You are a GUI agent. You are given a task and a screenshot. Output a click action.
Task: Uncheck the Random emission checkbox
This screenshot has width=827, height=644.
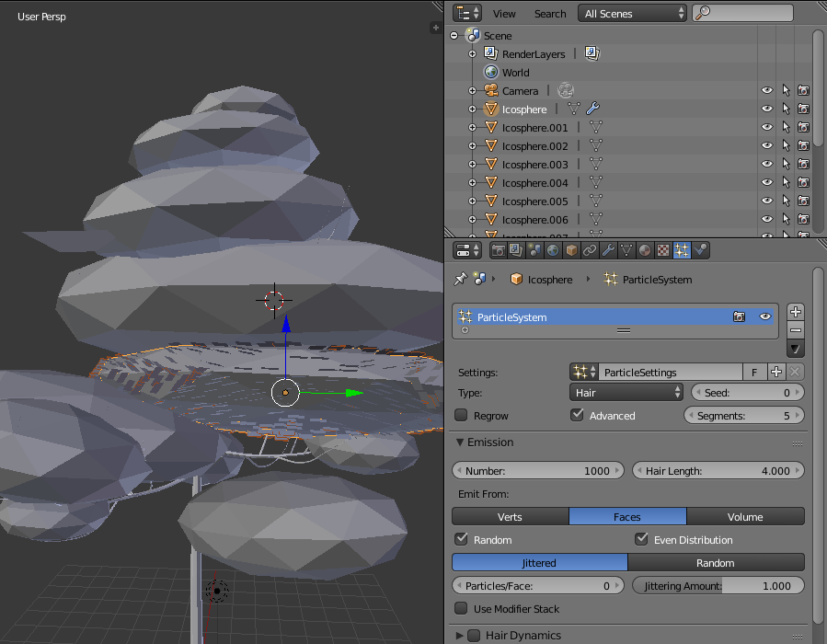461,539
